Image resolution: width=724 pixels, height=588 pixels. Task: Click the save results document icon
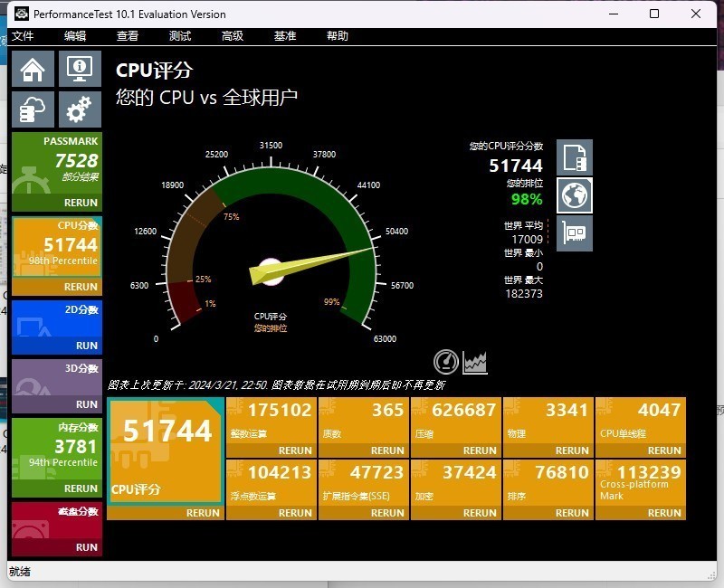[x=574, y=157]
